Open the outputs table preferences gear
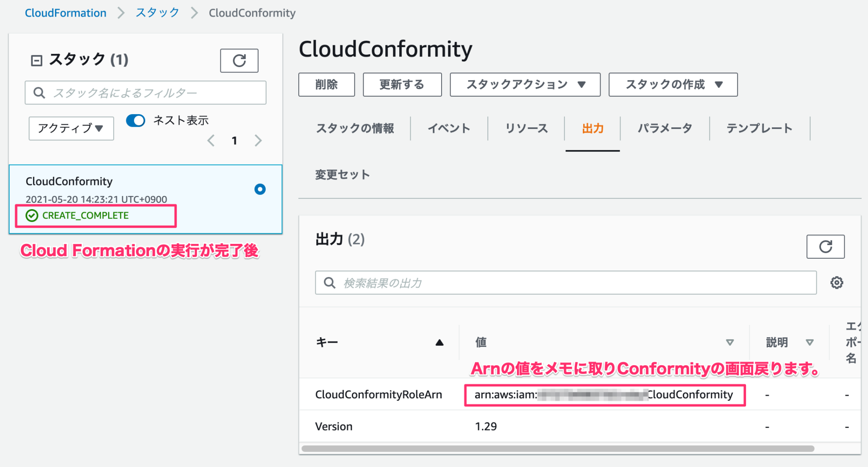This screenshot has height=467, width=868. pyautogui.click(x=837, y=282)
